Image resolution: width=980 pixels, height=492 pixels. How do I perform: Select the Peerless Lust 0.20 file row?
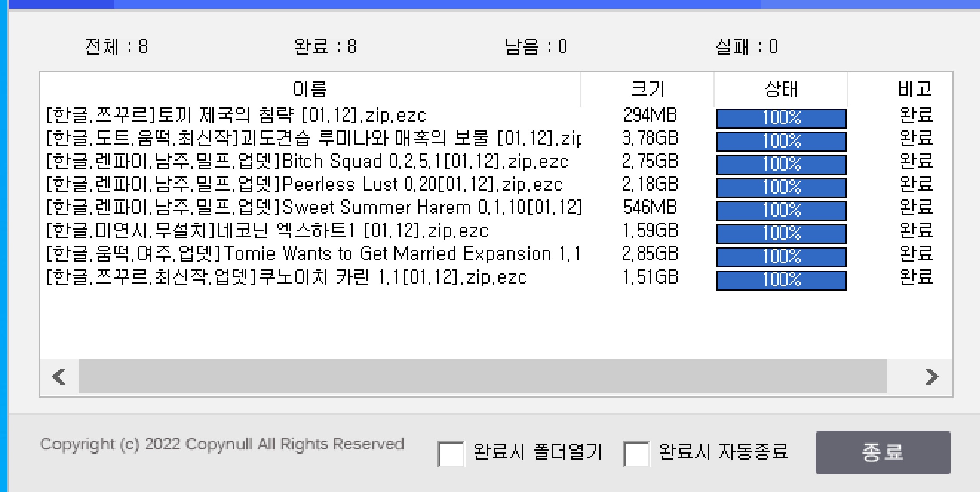coord(304,185)
